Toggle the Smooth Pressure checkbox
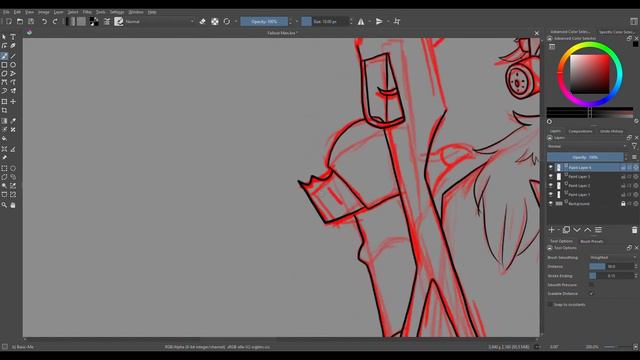Image resolution: width=640 pixels, height=360 pixels. (591, 284)
